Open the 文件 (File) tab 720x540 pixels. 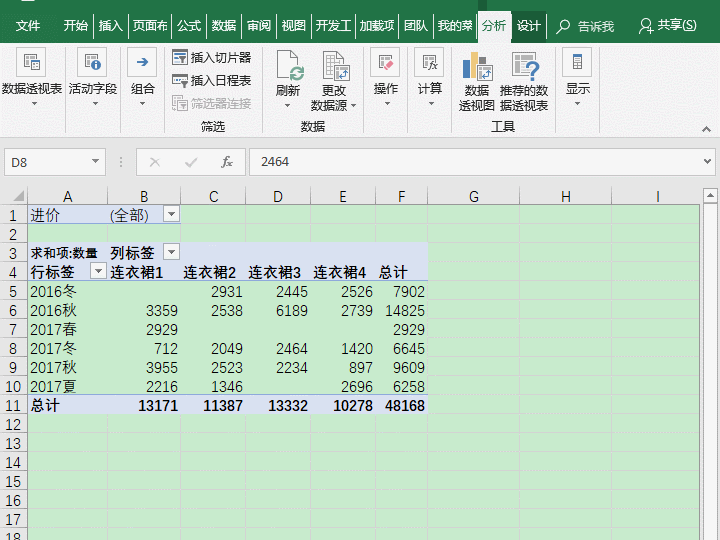coord(28,26)
